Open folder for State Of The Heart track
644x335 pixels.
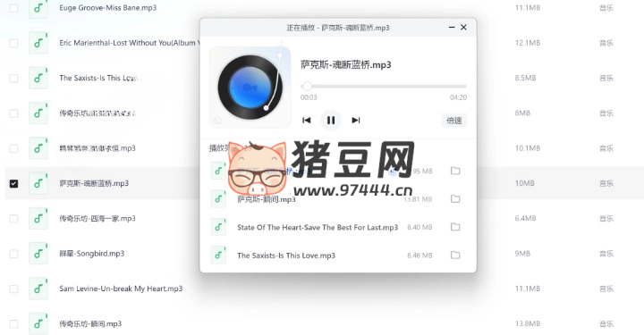[x=455, y=227]
